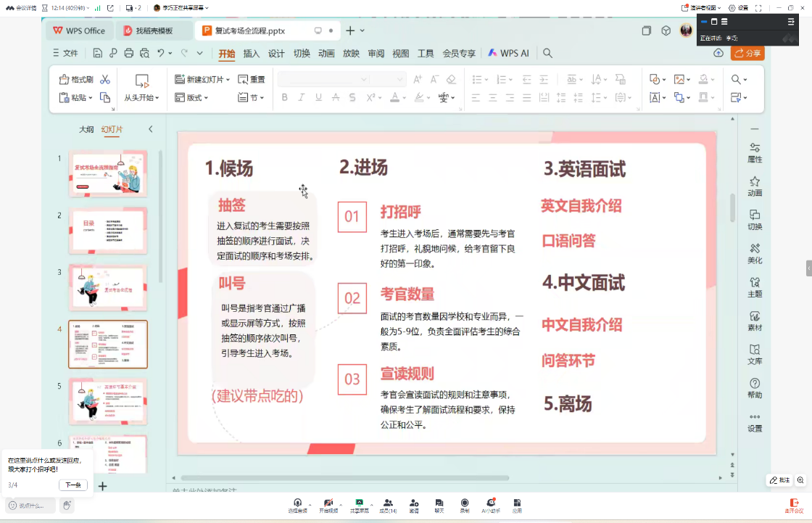Open 应用 (Apps) in meeting toolbar

(517, 506)
